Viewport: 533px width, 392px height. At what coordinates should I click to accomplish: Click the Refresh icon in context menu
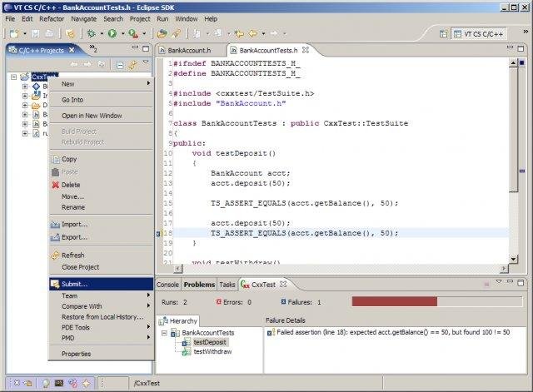(x=55, y=255)
